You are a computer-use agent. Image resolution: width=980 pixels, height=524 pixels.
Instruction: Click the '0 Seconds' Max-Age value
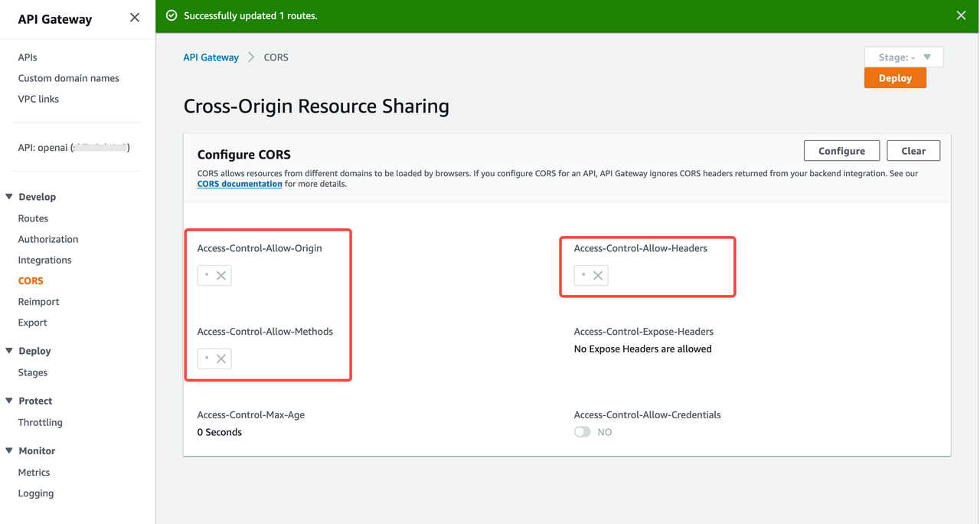click(220, 432)
